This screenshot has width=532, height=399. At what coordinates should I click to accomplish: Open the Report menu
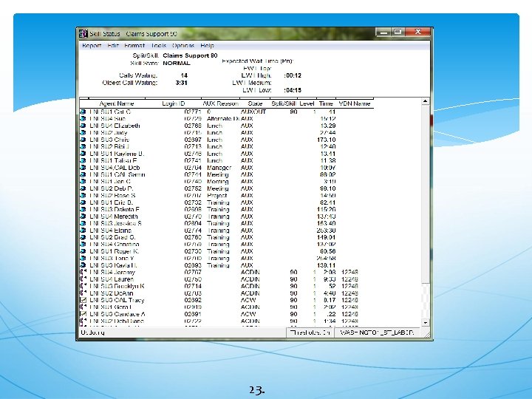[92, 46]
